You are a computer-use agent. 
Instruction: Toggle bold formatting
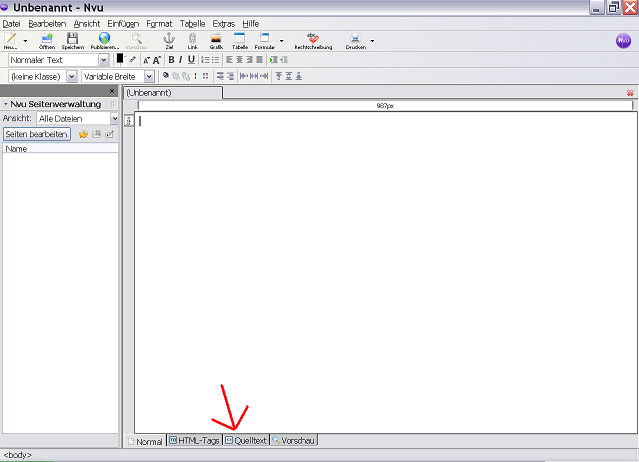(x=171, y=60)
